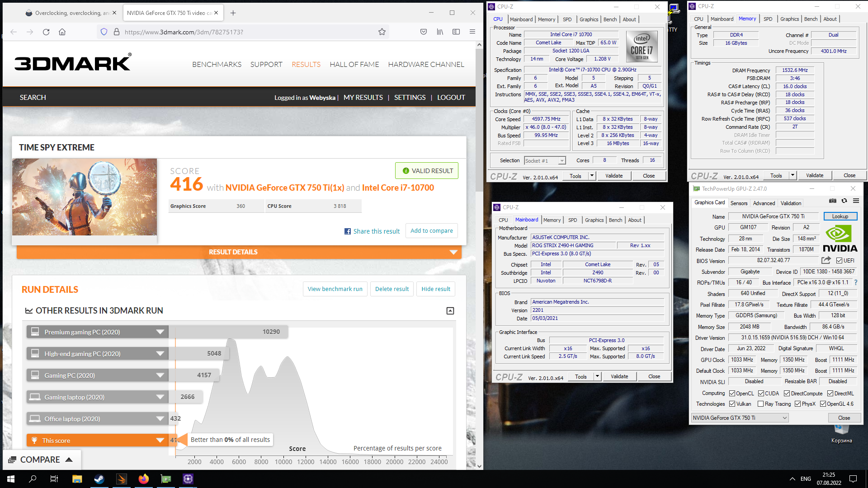
Task: Collapse the Other Results section icon
Action: tap(450, 311)
